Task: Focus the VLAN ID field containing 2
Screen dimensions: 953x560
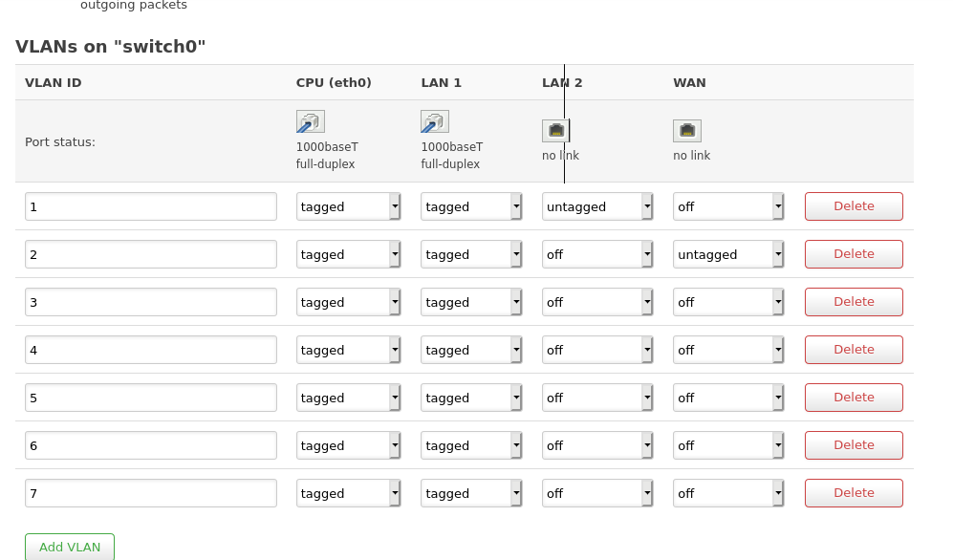Action: [150, 254]
